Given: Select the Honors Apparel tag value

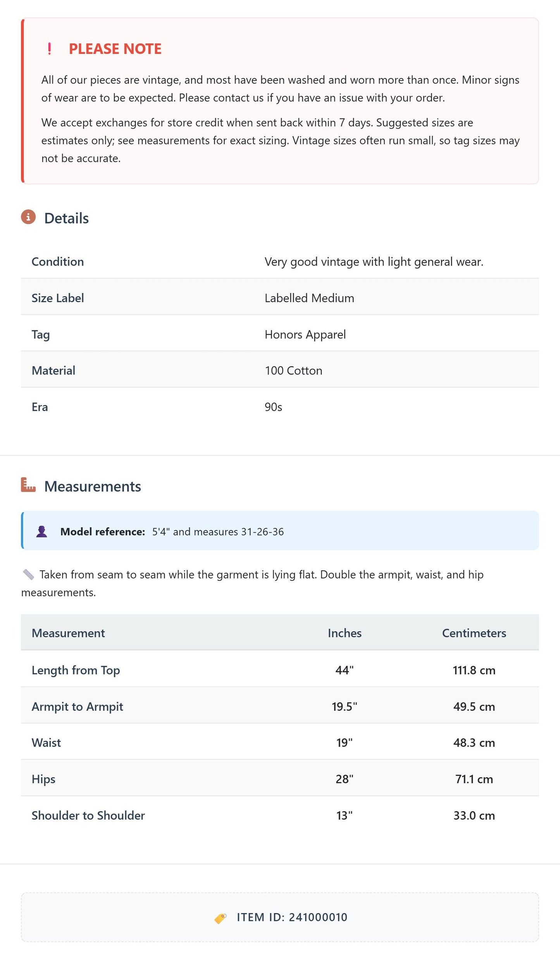Looking at the screenshot, I should coord(305,334).
